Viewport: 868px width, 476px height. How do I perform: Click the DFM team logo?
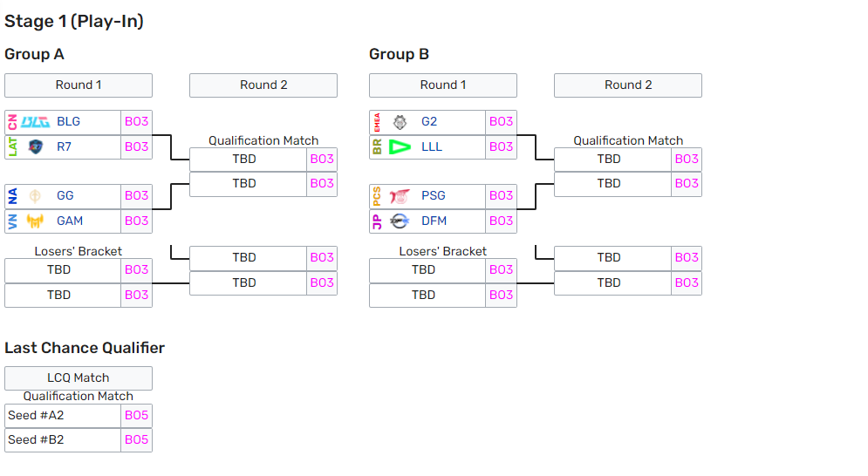400,221
